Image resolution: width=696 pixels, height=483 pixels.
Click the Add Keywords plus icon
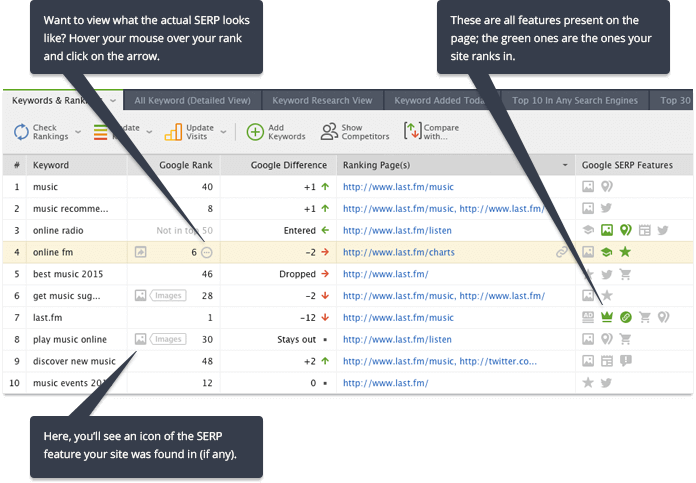coord(255,132)
